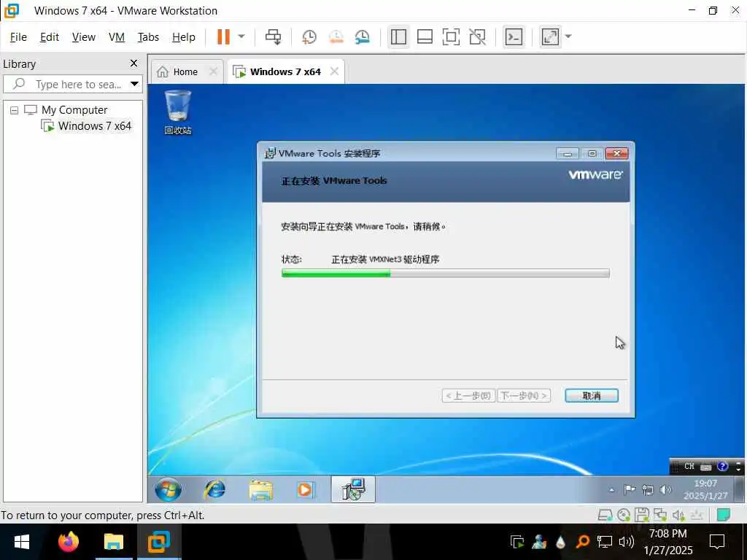Screen dimensions: 747x560
Task: Select Windows 7 x64 in library tree
Action: click(94, 126)
